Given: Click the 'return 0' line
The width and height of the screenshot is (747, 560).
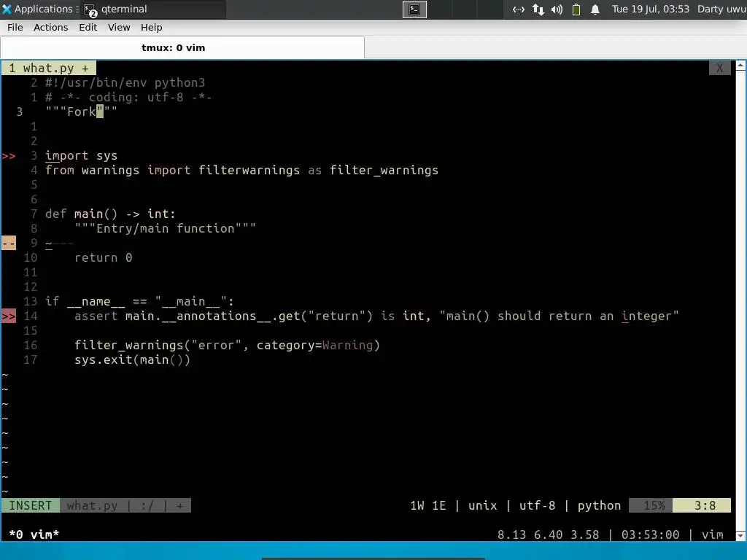Looking at the screenshot, I should [x=103, y=257].
